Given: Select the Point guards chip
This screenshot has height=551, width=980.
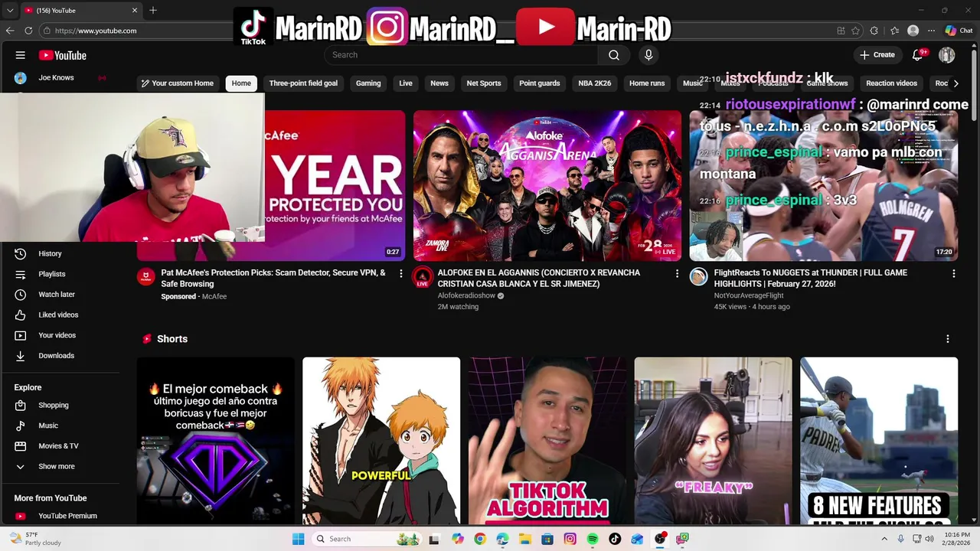Looking at the screenshot, I should (540, 83).
